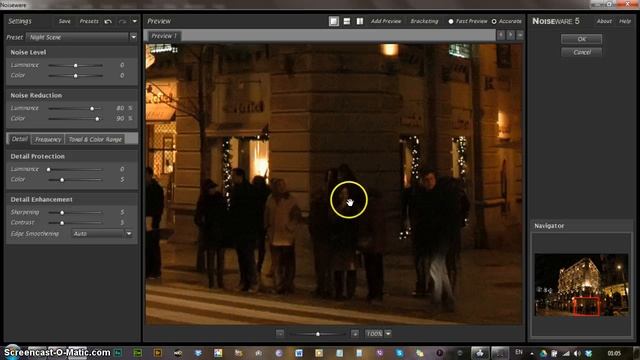Click Noise Reduction Luminance slider
640x360 pixels.
click(75, 108)
